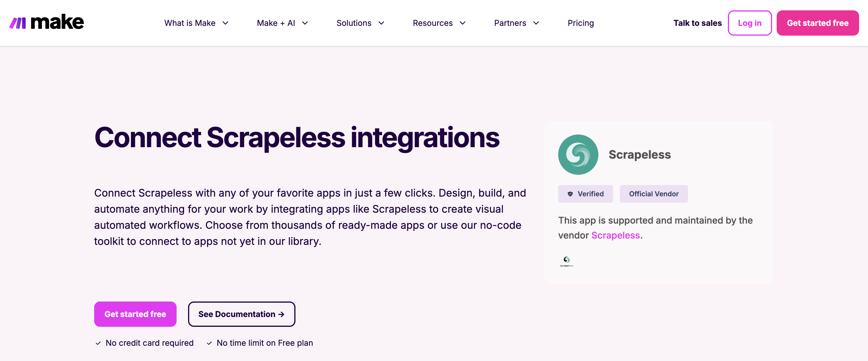Viewport: 868px width, 361px height.
Task: Click checkmark beside No time limit
Action: tap(209, 343)
